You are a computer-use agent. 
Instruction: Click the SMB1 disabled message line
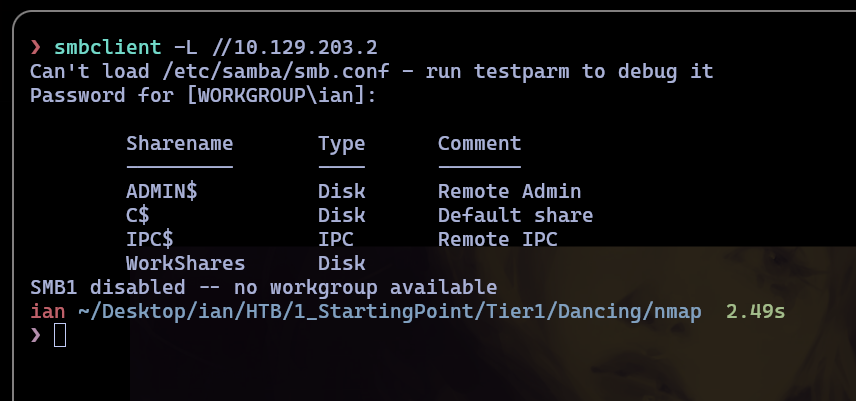click(263, 288)
